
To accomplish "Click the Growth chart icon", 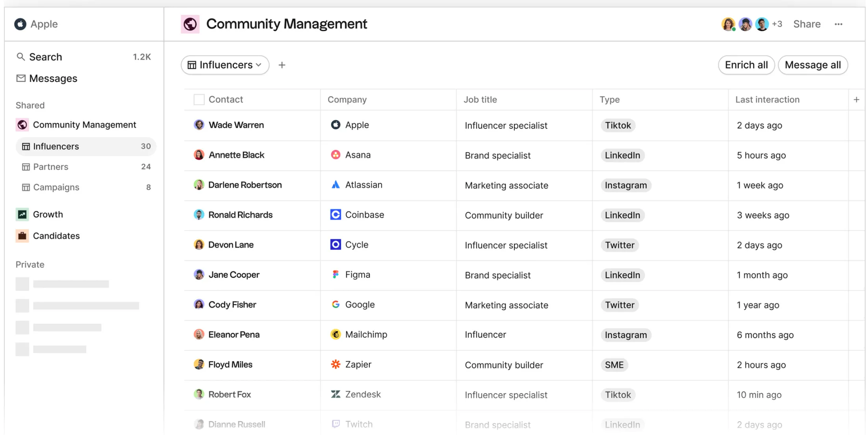I will pyautogui.click(x=22, y=214).
